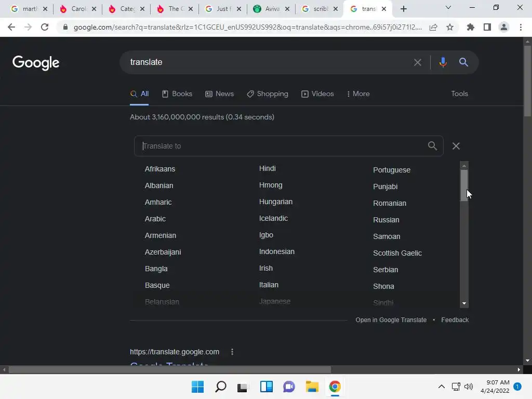Choose Italian as the target language
Image resolution: width=532 pixels, height=399 pixels.
pos(269,285)
